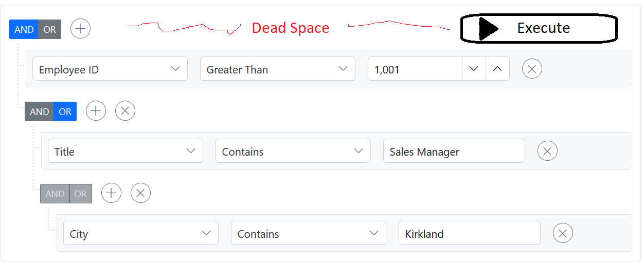Viewport: 644px width, 264px height.
Task: Set second group operator to AND
Action: point(39,111)
